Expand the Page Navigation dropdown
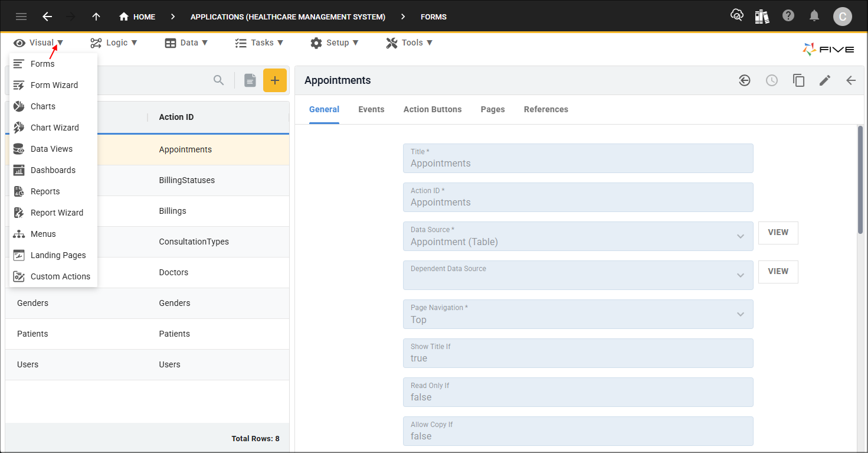Image resolution: width=868 pixels, height=453 pixels. pos(740,314)
